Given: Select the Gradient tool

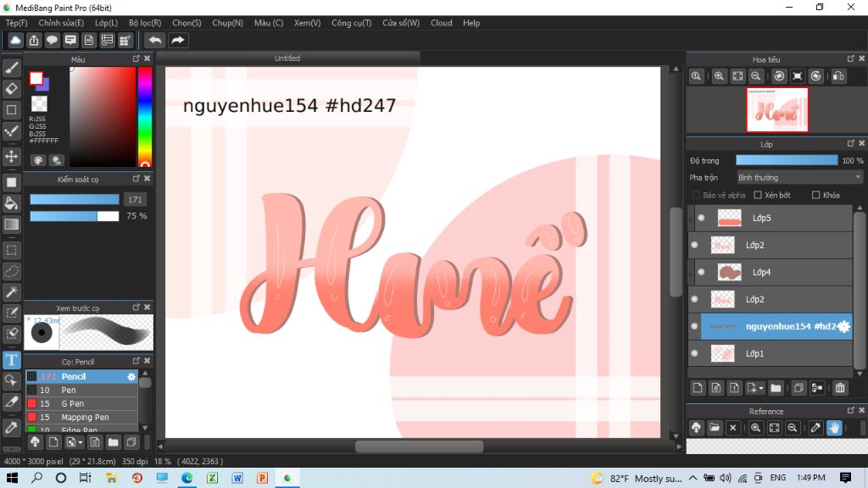Looking at the screenshot, I should point(12,224).
